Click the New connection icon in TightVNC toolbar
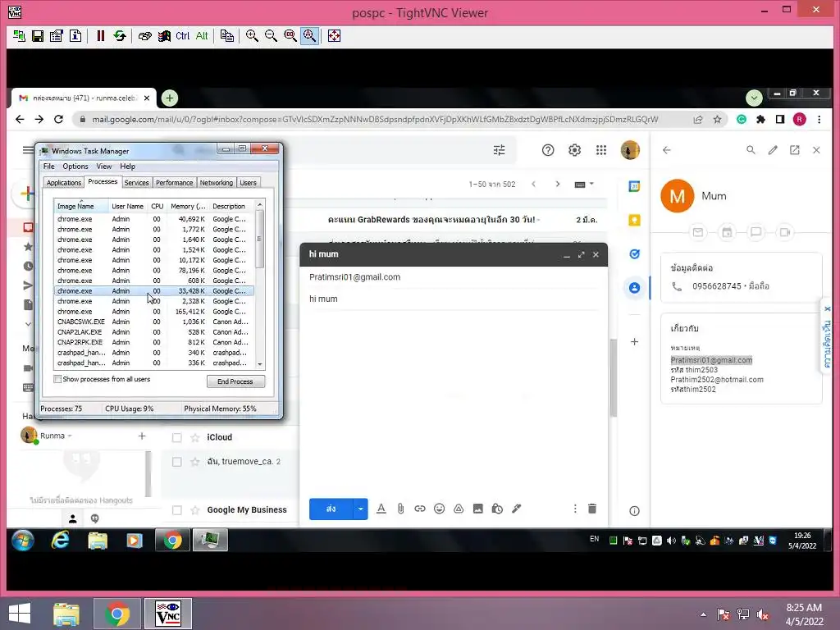The width and height of the screenshot is (840, 630). [x=20, y=36]
